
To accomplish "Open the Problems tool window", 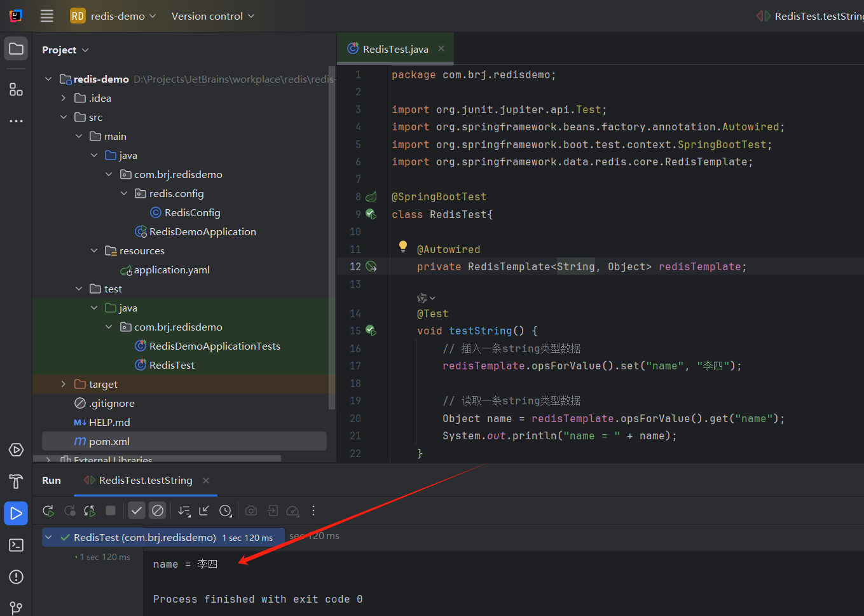I will click(16, 577).
